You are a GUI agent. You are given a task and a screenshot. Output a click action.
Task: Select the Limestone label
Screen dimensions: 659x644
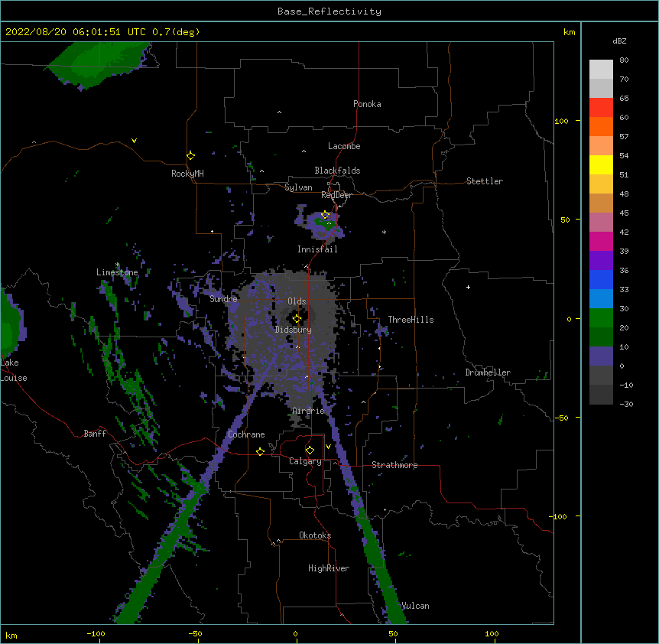117,272
